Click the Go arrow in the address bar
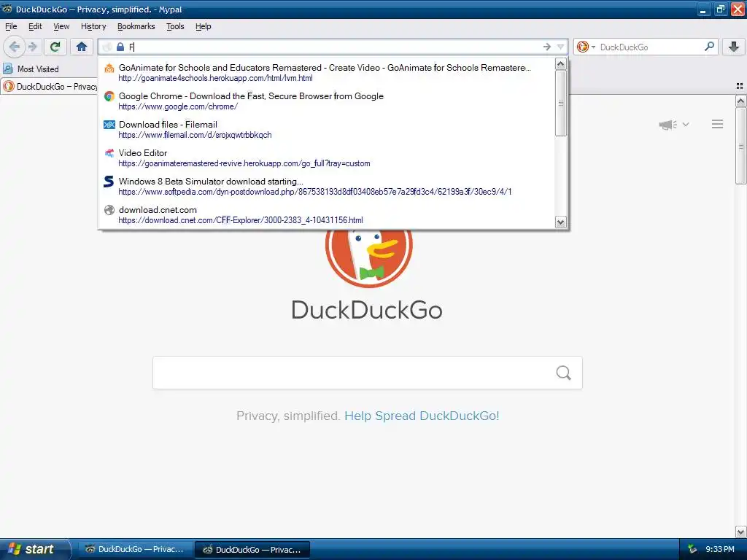This screenshot has height=560, width=747. (x=547, y=47)
